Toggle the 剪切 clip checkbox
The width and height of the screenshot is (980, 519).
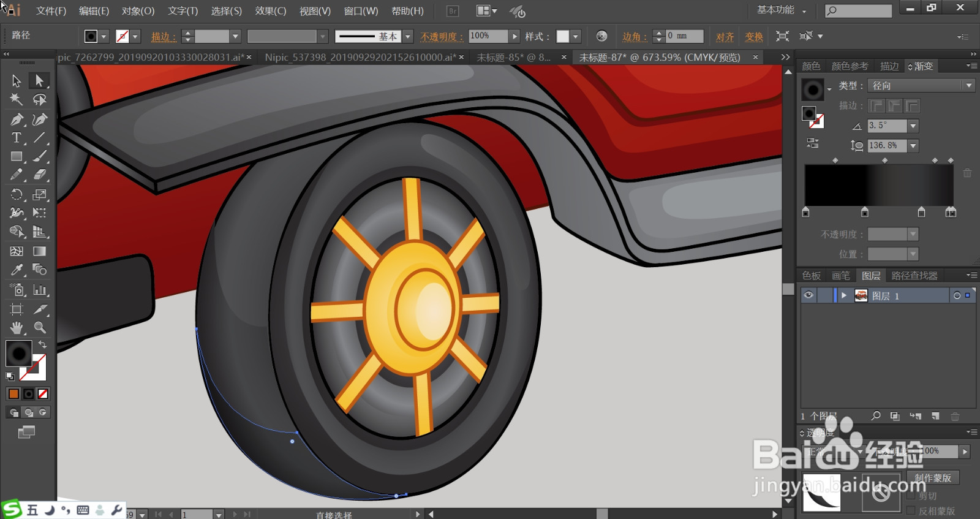coord(911,496)
